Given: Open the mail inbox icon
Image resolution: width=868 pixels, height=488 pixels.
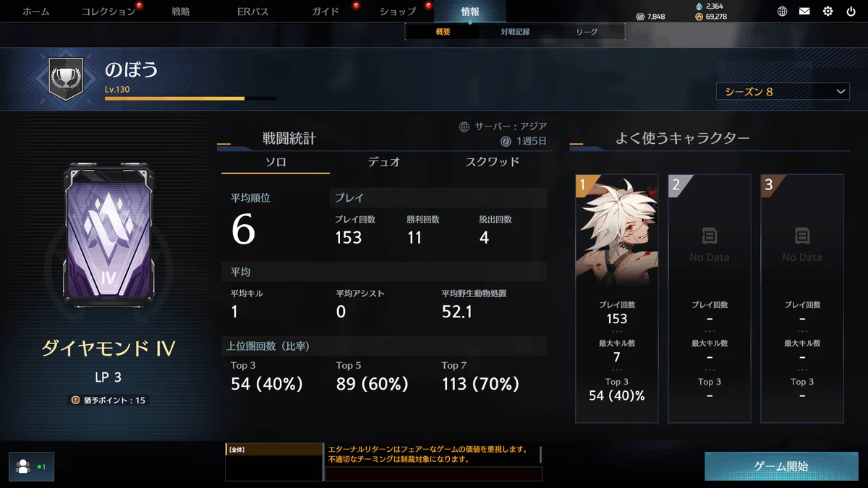Looking at the screenshot, I should (x=804, y=12).
